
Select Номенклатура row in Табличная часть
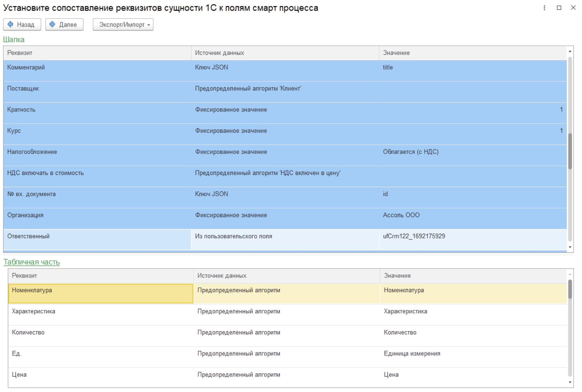coord(288,293)
